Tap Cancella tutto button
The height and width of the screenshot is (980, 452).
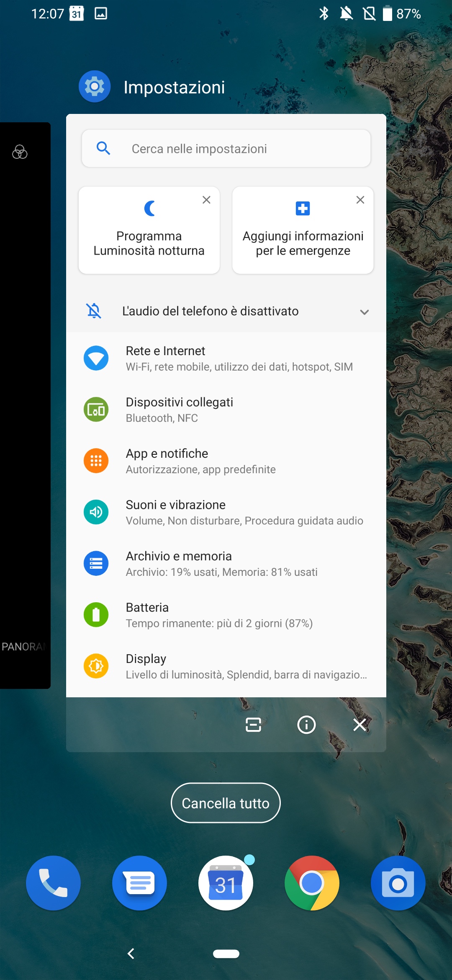(x=226, y=803)
